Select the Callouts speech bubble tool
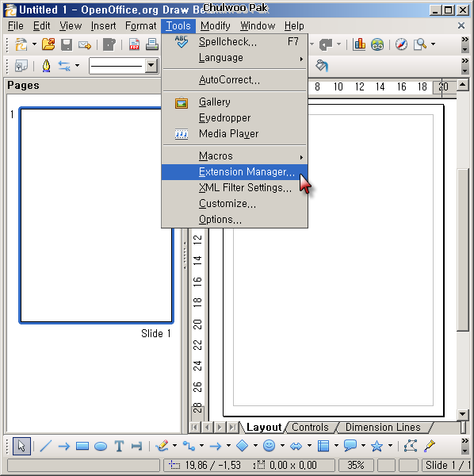The height and width of the screenshot is (476, 474). 350,446
